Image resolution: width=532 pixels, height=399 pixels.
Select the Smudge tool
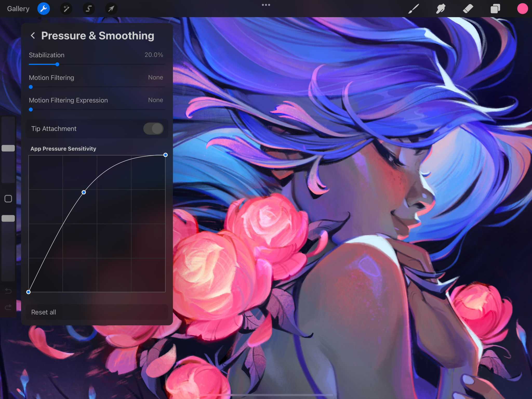pos(441,9)
